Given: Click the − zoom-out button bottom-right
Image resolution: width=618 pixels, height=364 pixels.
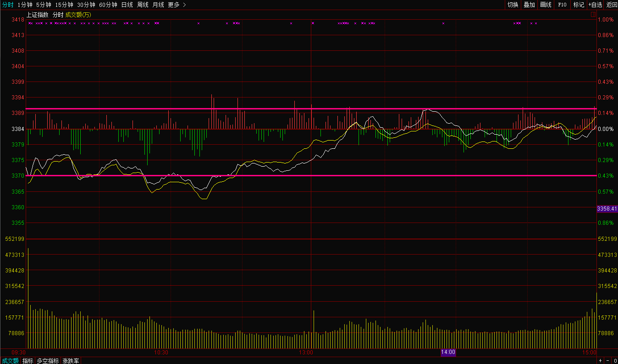Looking at the screenshot, I should pyautogui.click(x=608, y=361).
